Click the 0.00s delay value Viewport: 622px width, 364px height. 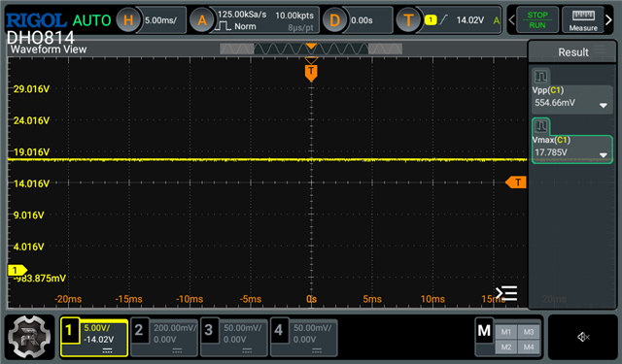(x=362, y=20)
